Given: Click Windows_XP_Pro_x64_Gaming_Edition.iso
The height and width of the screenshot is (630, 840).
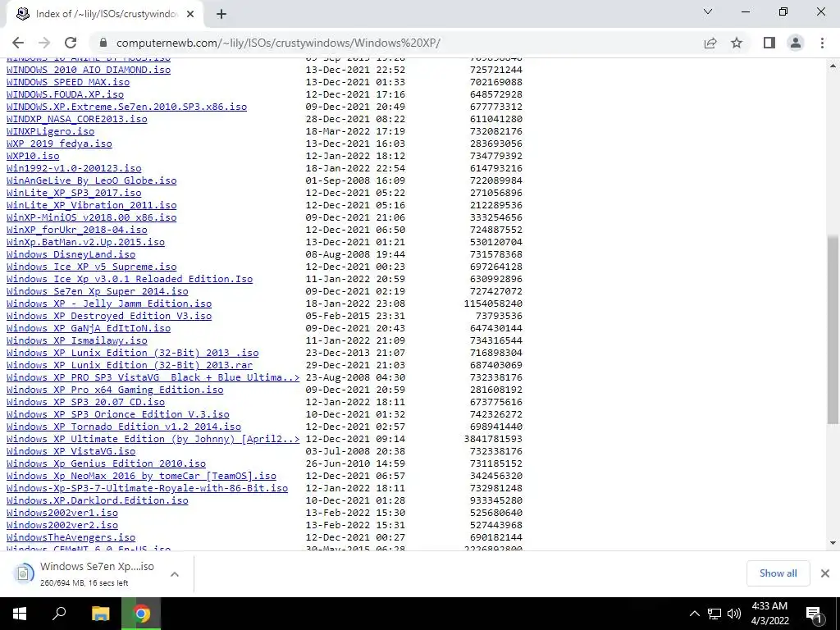Looking at the screenshot, I should coord(115,390).
